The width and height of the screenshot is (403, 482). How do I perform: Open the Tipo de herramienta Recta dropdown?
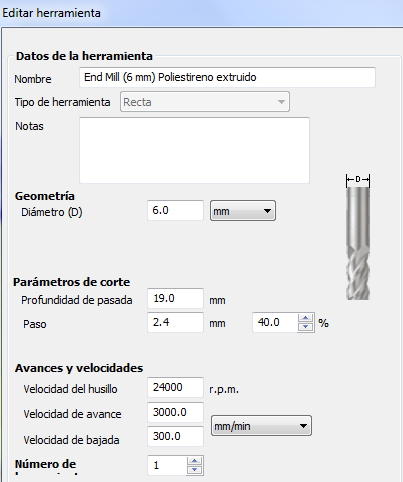point(205,102)
